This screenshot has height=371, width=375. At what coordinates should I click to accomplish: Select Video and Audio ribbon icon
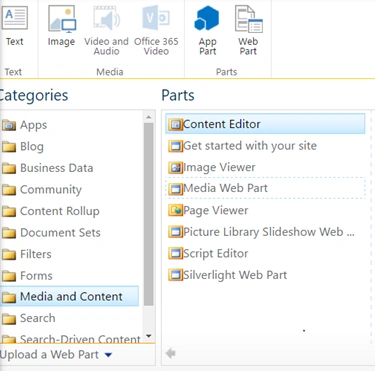pyautogui.click(x=107, y=18)
